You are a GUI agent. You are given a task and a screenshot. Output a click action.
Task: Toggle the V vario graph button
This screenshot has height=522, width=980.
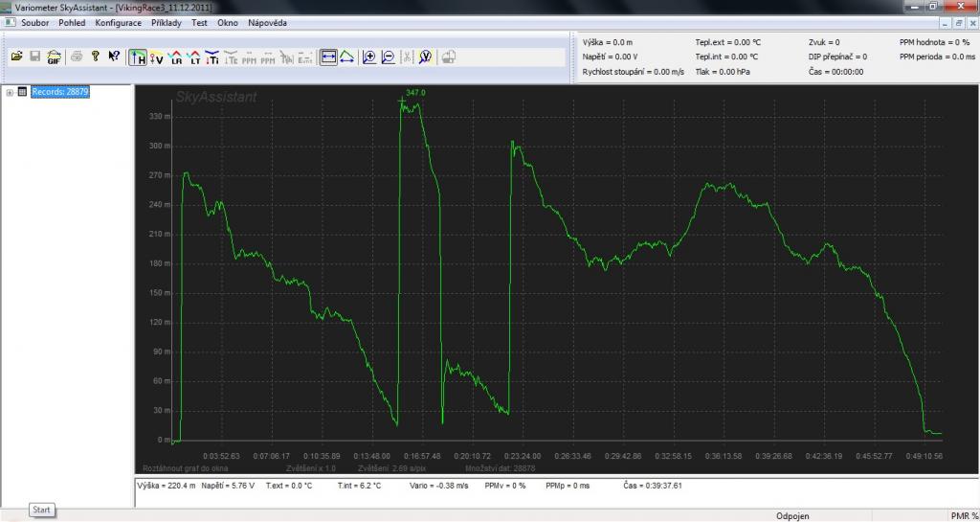156,57
